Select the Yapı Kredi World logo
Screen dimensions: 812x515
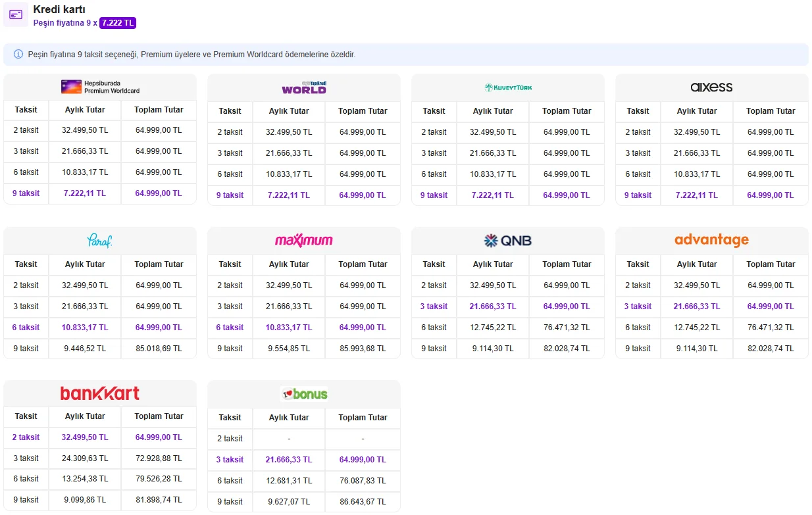point(303,87)
